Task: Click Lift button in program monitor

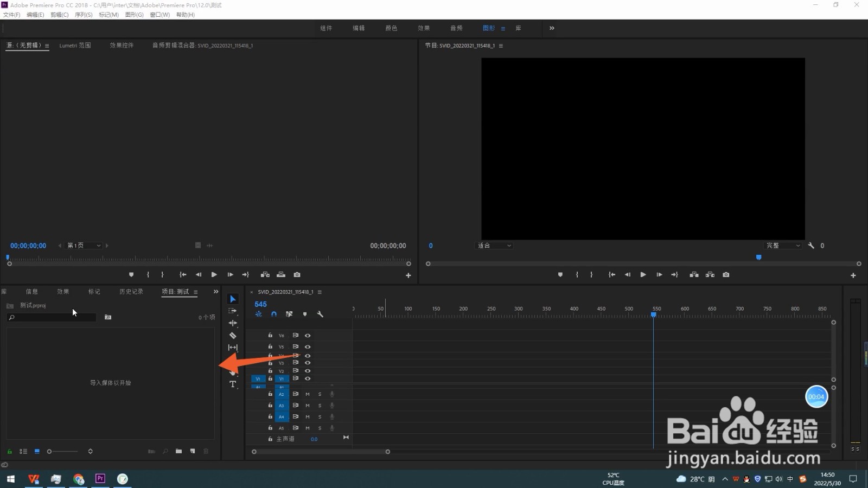Action: [x=694, y=275]
